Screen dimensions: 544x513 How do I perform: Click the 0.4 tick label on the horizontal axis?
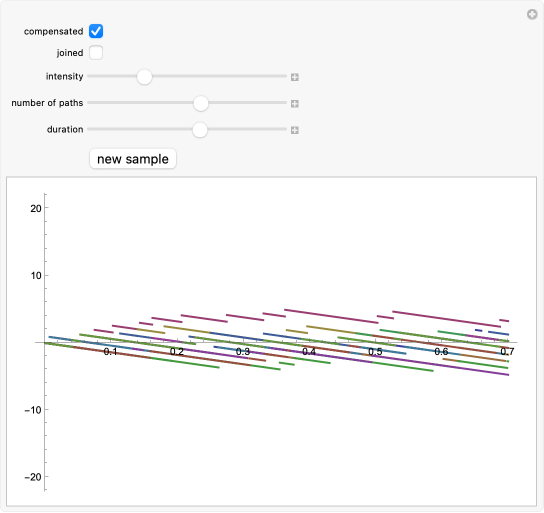(x=309, y=352)
